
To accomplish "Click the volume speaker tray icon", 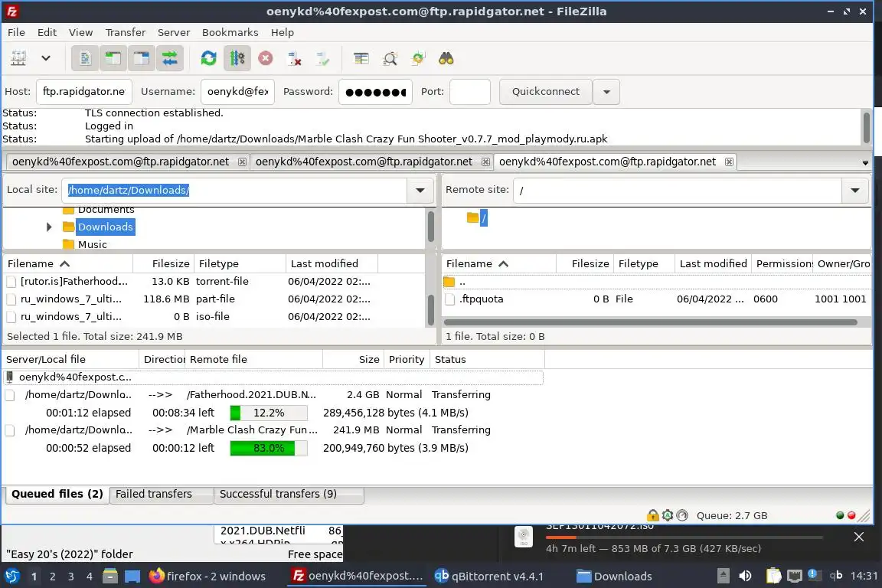I will (x=745, y=576).
